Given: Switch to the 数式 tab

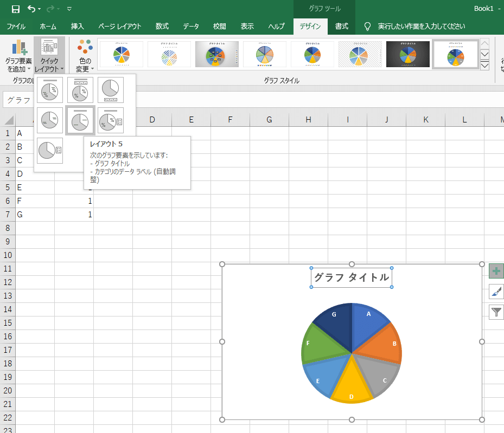Looking at the screenshot, I should pyautogui.click(x=162, y=27).
